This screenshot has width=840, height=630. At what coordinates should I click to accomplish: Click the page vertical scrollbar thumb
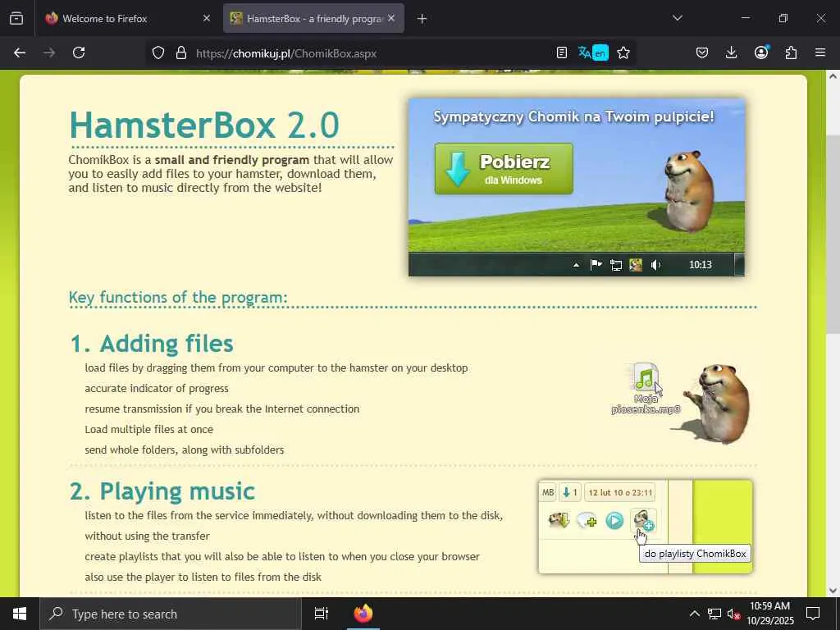pos(833,235)
